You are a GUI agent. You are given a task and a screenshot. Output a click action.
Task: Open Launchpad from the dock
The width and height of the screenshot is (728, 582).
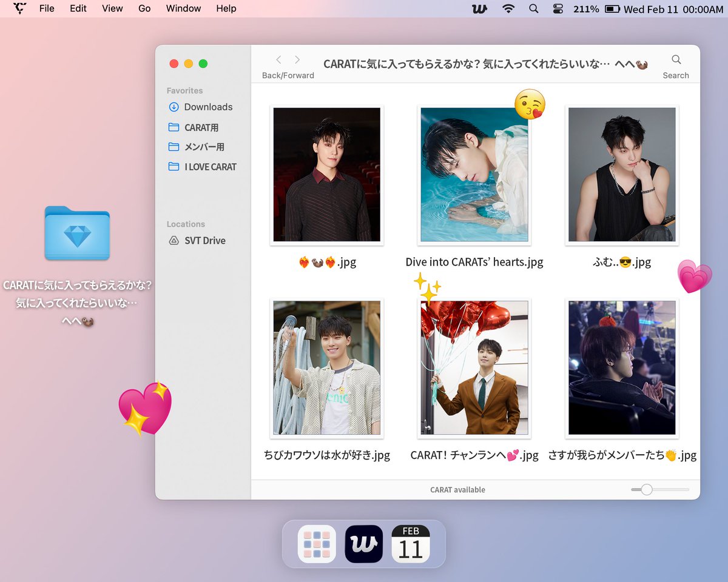(x=317, y=544)
